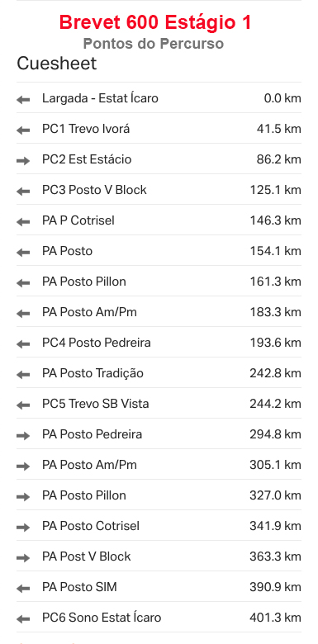
Task: Click the left arrow next to PC4 Posto Pedreira
Action: tap(23, 344)
